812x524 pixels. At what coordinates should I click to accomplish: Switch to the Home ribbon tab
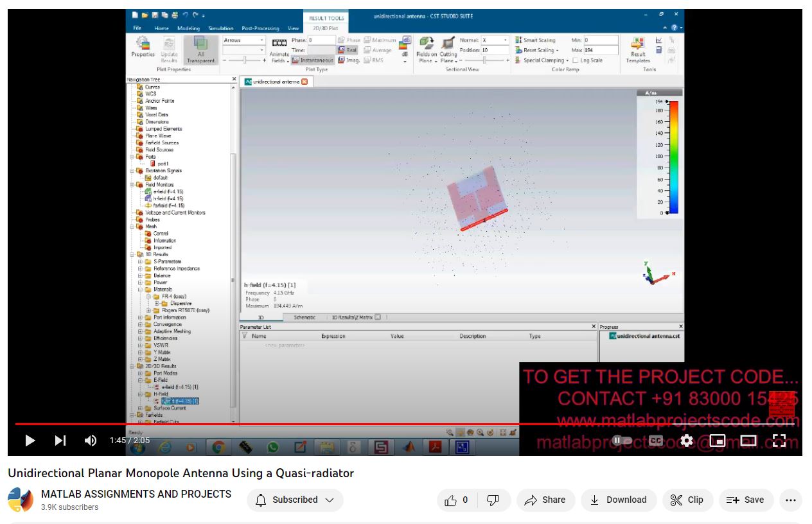coord(161,28)
